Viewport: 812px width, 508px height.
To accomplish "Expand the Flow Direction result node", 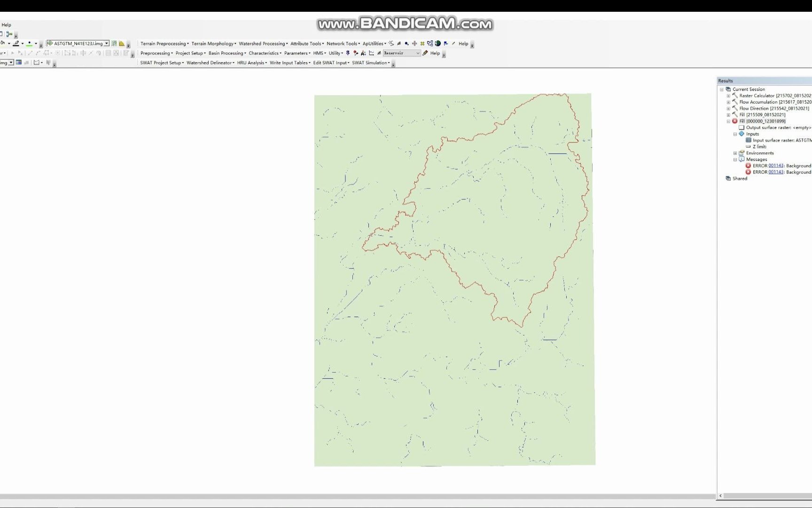I will tap(728, 108).
